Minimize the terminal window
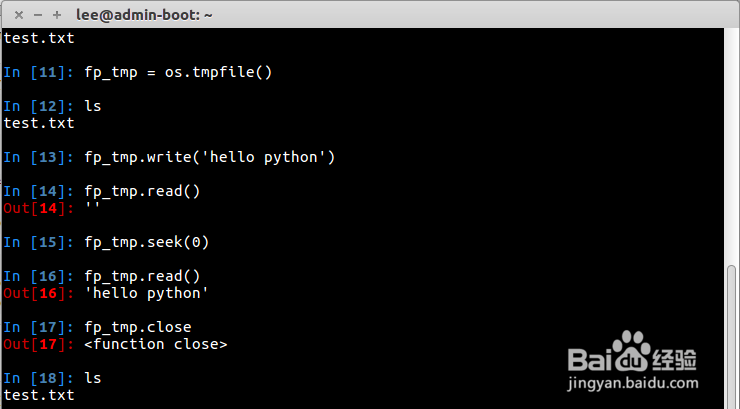This screenshot has width=740, height=409. click(x=37, y=14)
